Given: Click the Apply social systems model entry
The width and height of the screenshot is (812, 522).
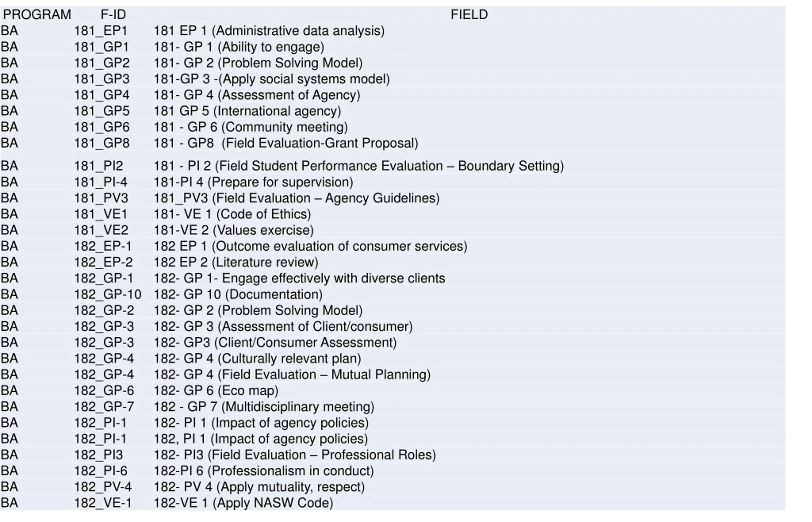Looking at the screenshot, I should click(x=272, y=79).
